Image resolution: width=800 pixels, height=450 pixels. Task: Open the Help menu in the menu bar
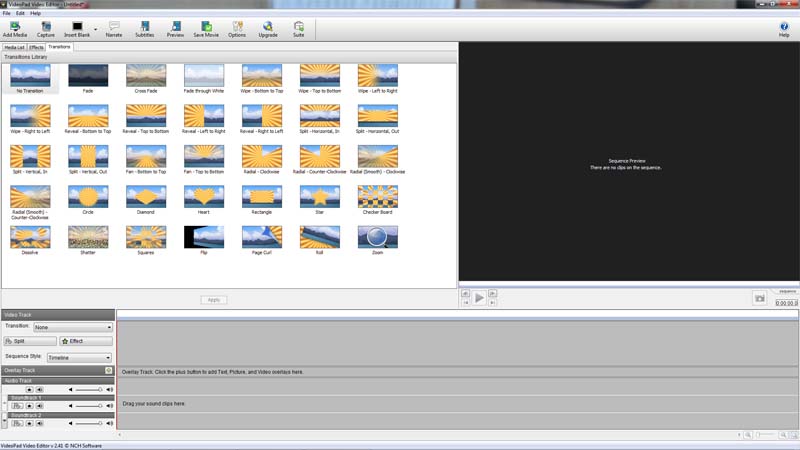point(35,13)
